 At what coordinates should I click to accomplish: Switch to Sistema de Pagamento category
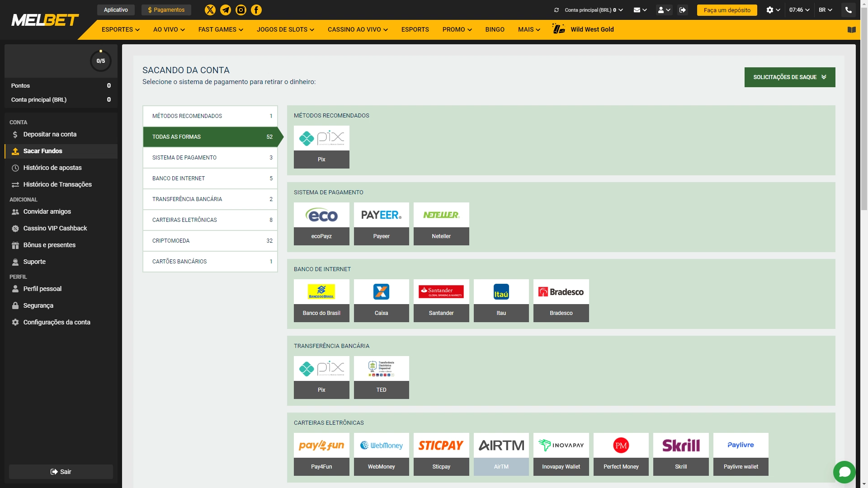[x=210, y=158]
